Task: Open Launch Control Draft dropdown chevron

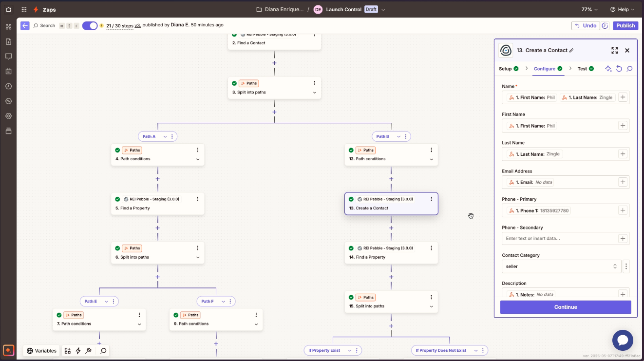Action: click(x=383, y=9)
